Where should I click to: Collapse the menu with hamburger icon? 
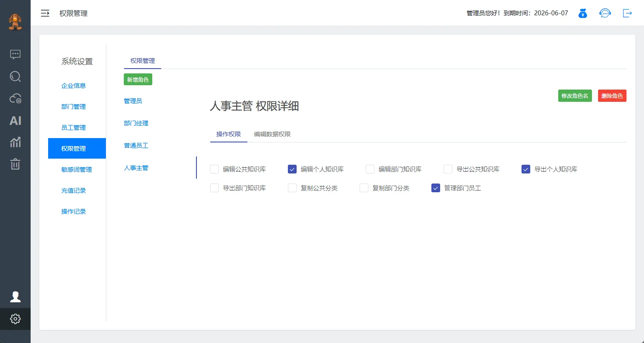click(x=45, y=13)
